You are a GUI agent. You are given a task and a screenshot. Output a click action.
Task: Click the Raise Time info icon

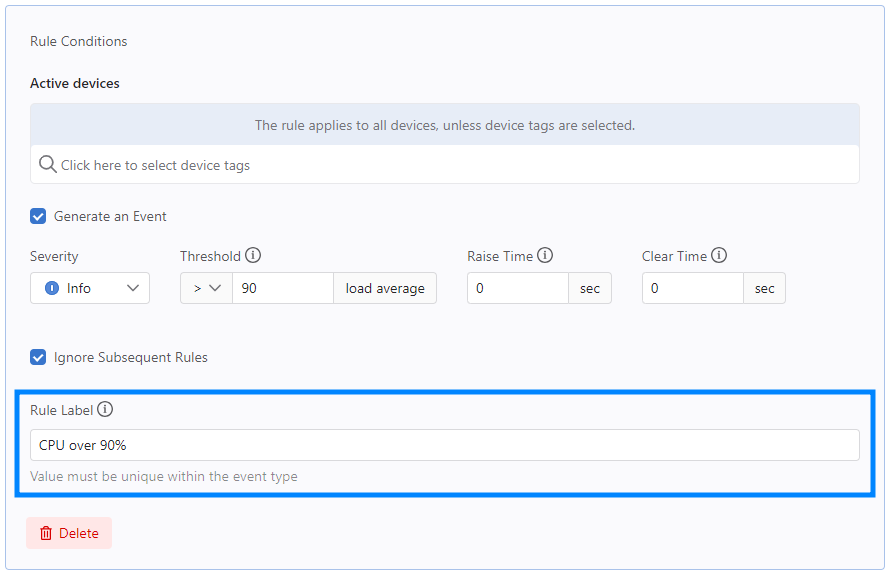click(545, 256)
